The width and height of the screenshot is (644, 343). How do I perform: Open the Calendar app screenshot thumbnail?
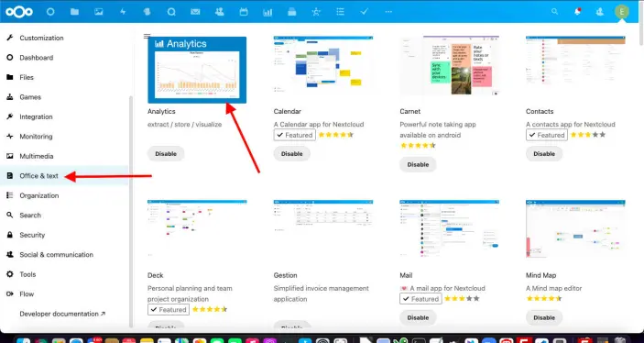323,64
